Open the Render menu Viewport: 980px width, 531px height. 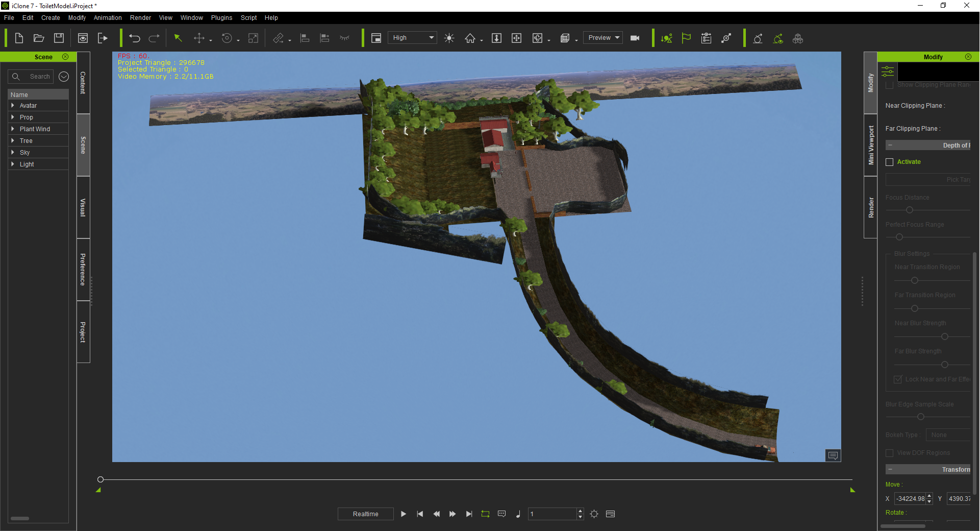tap(140, 18)
